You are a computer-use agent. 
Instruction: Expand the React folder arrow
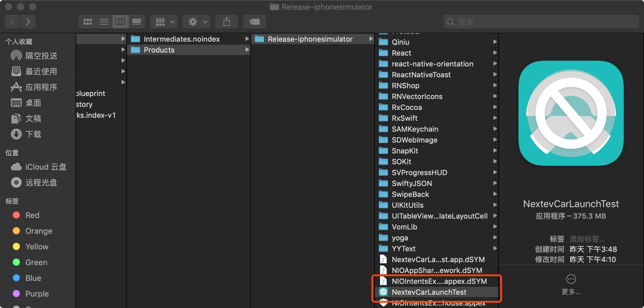point(495,53)
